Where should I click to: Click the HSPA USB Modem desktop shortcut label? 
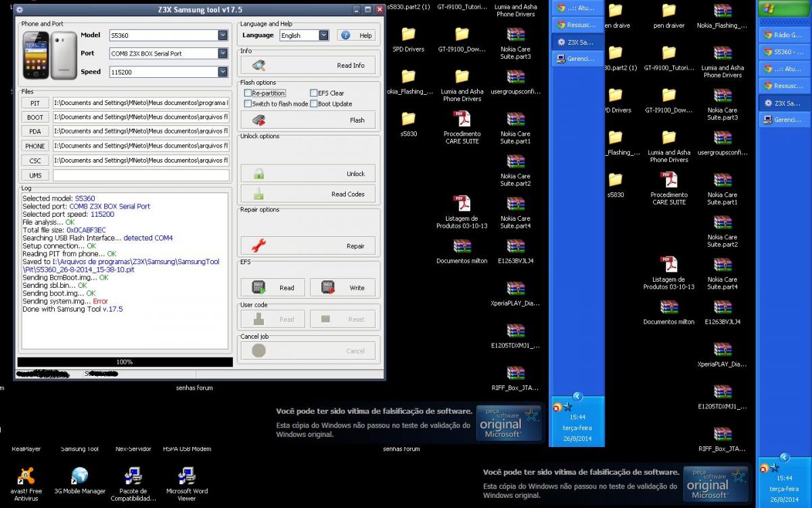click(x=187, y=449)
